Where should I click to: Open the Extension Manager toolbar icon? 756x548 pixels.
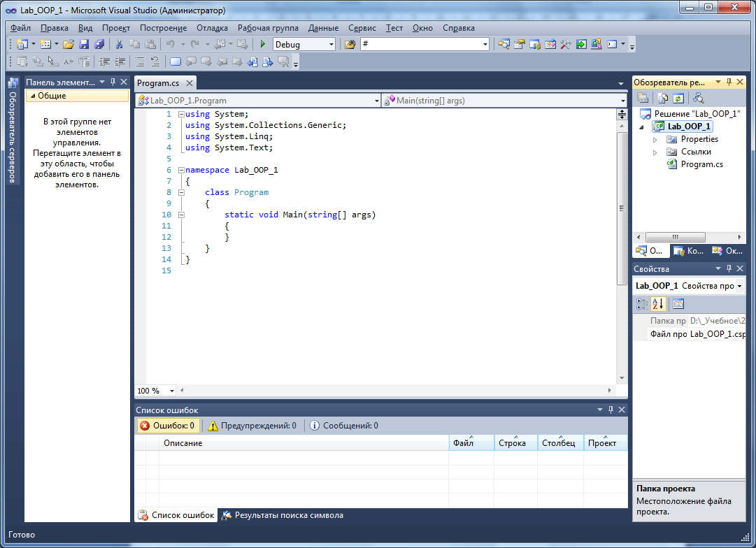597,44
